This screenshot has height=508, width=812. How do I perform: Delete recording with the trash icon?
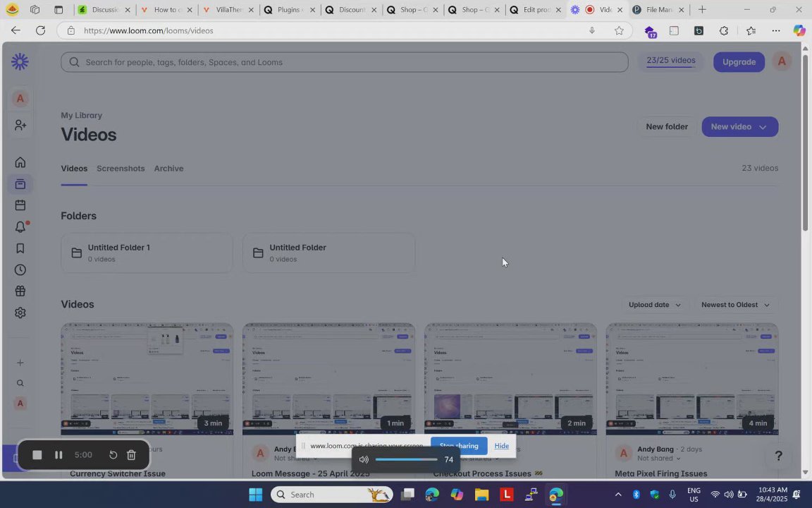(132, 454)
